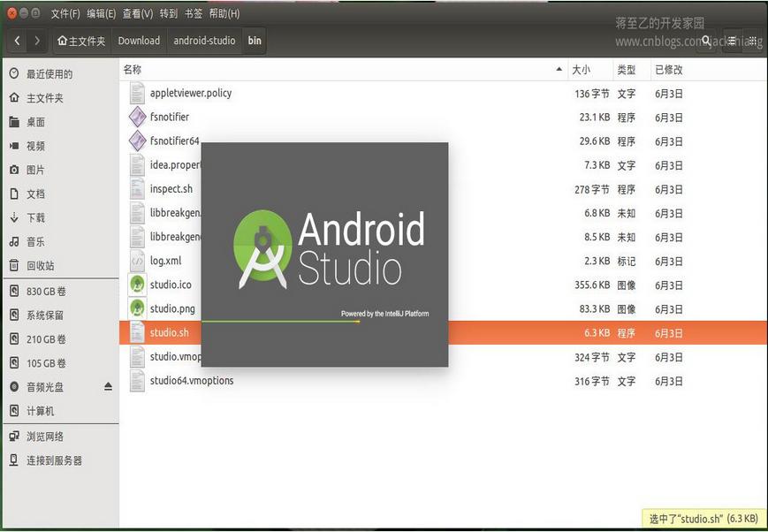Sort by 类型 column header
The image size is (768, 532).
pos(632,70)
